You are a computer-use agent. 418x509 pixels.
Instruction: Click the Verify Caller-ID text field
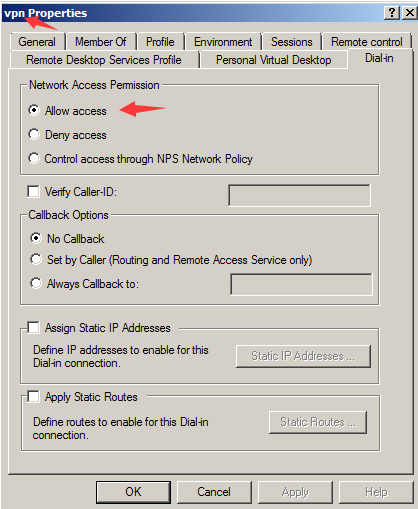[x=299, y=195]
